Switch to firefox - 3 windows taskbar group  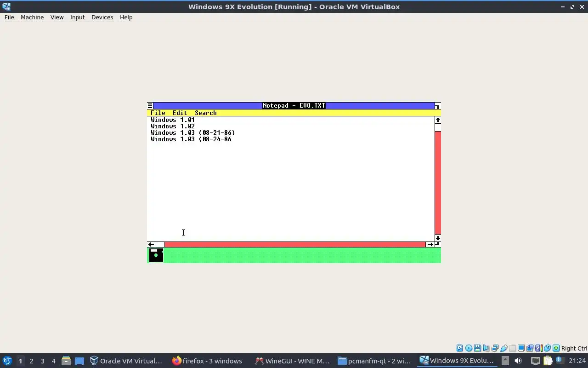(208, 361)
